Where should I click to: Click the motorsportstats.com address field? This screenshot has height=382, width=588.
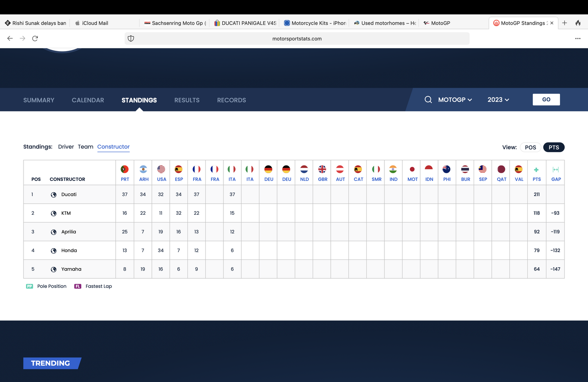tap(297, 39)
